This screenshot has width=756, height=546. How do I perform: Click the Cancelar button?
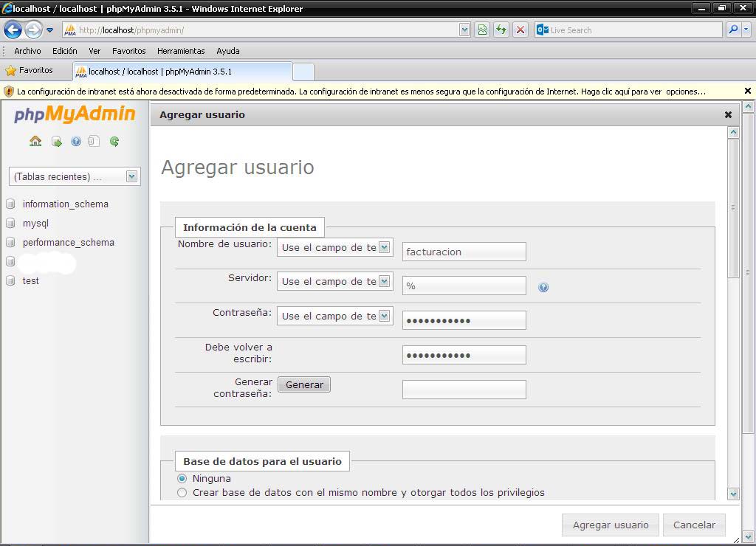[694, 525]
